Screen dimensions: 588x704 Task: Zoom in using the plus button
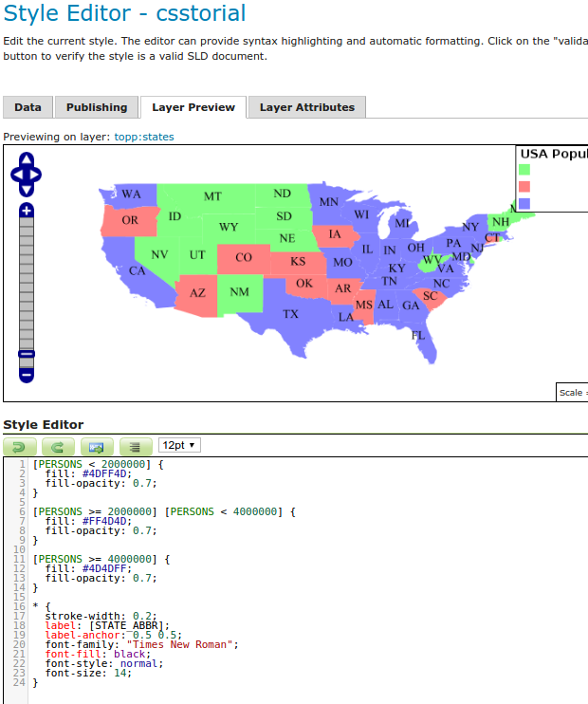point(27,211)
